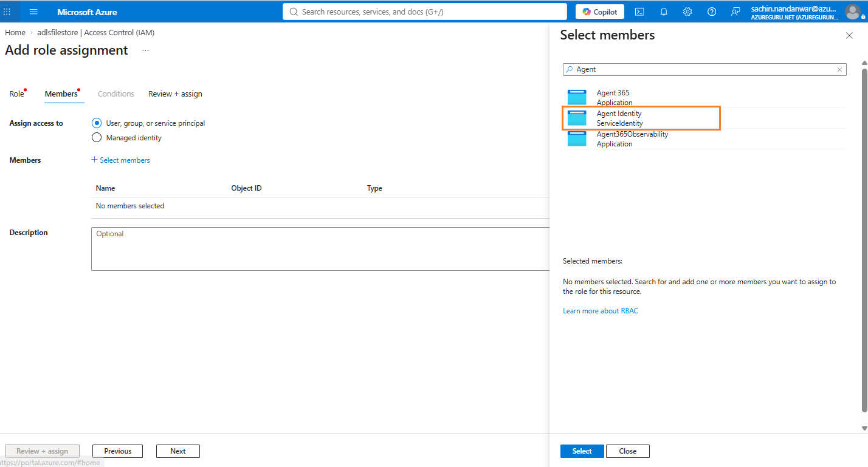Open the account avatar menu
Screen dimensions: 868x467
(853, 12)
